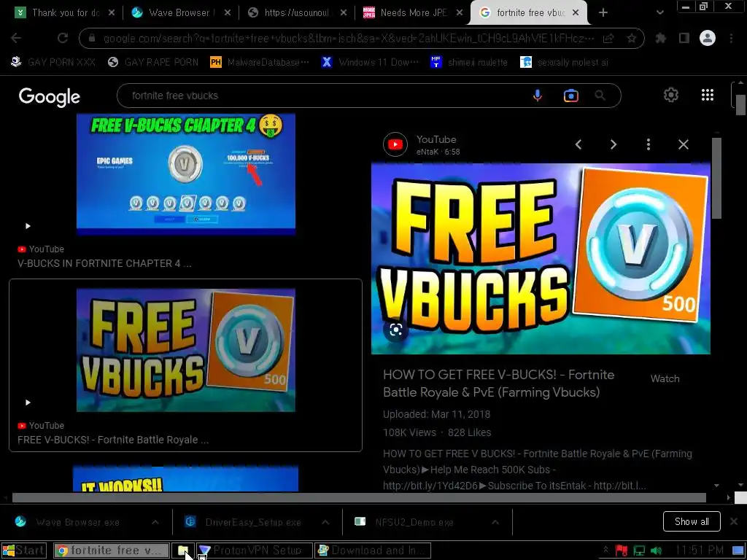
Task: Open the MalwareDatabase bookmark
Action: click(x=260, y=63)
